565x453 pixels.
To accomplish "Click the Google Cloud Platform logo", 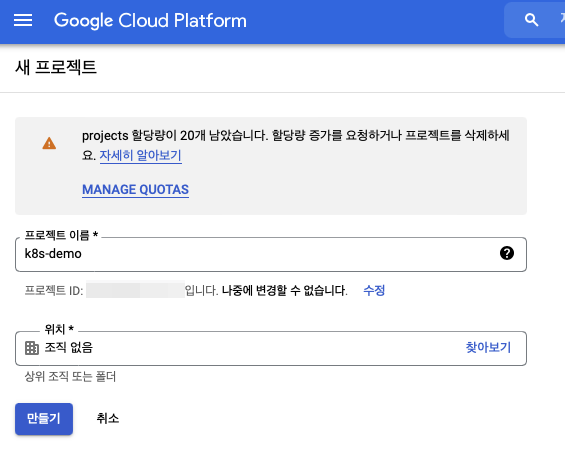I will (x=150, y=21).
